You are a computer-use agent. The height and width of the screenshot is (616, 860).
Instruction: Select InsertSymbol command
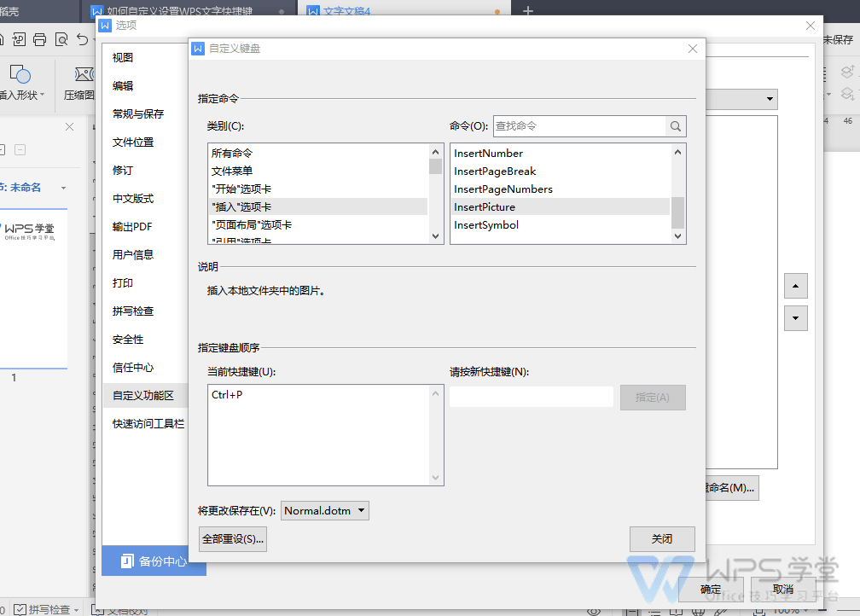click(561, 225)
